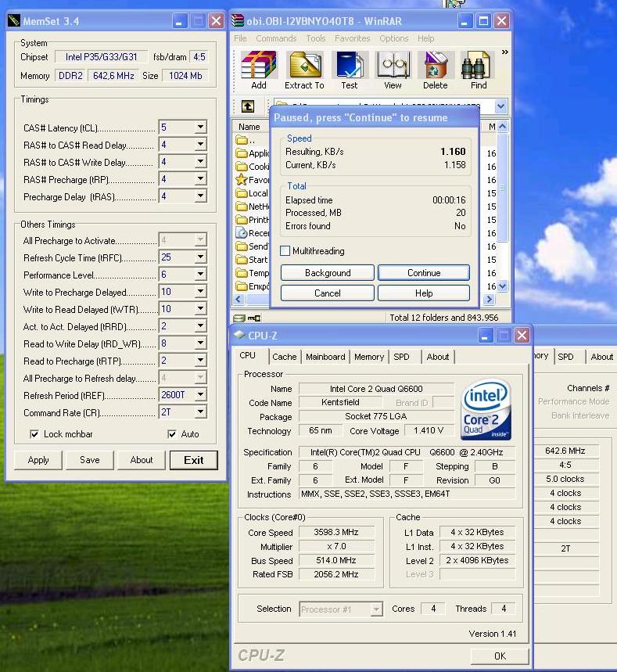This screenshot has width=617, height=672.
Task: Expand WinRAR toolbar overflow chevron
Action: tap(504, 52)
